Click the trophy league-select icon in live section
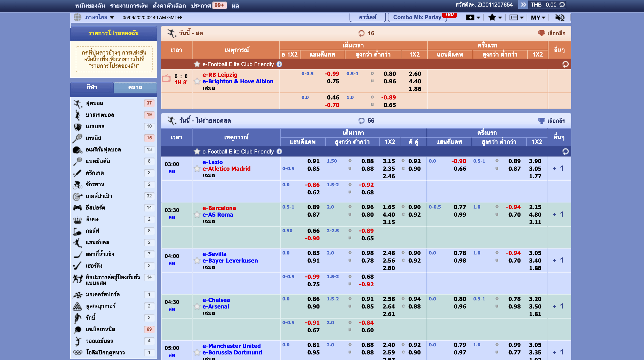Viewport: 644px width, 360px height. tap(541, 33)
